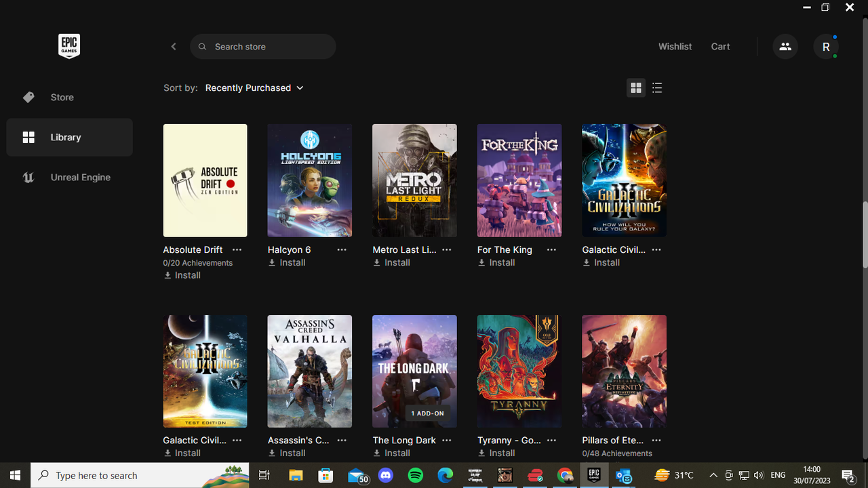Show hidden system tray icons
This screenshot has width=868, height=488.
[x=713, y=475]
